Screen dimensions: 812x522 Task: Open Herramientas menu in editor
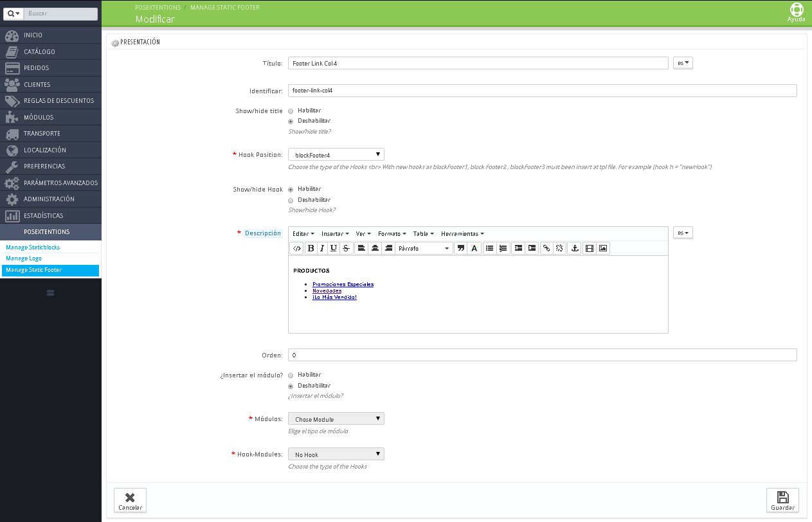point(462,234)
